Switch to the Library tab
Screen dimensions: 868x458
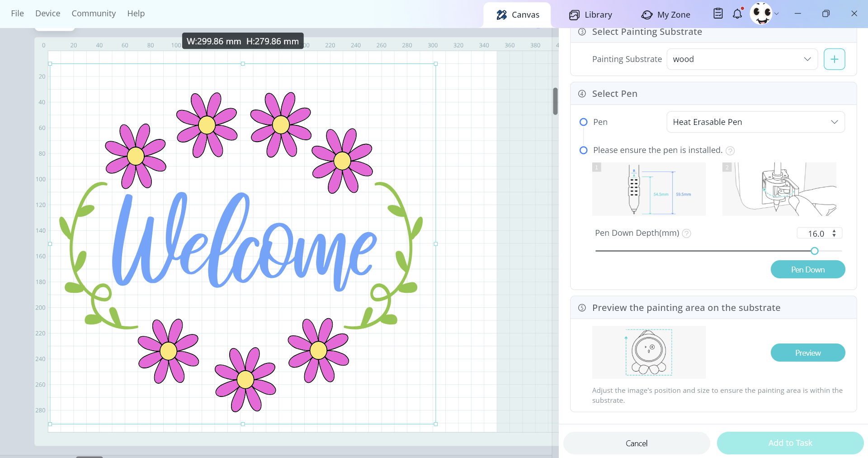tap(590, 15)
